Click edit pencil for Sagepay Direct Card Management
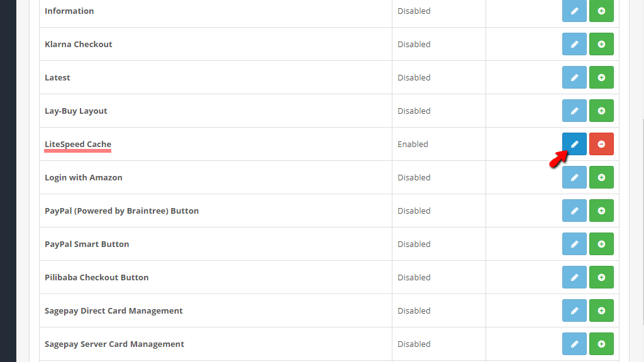Screen dimensions: 644x362 click(x=574, y=310)
